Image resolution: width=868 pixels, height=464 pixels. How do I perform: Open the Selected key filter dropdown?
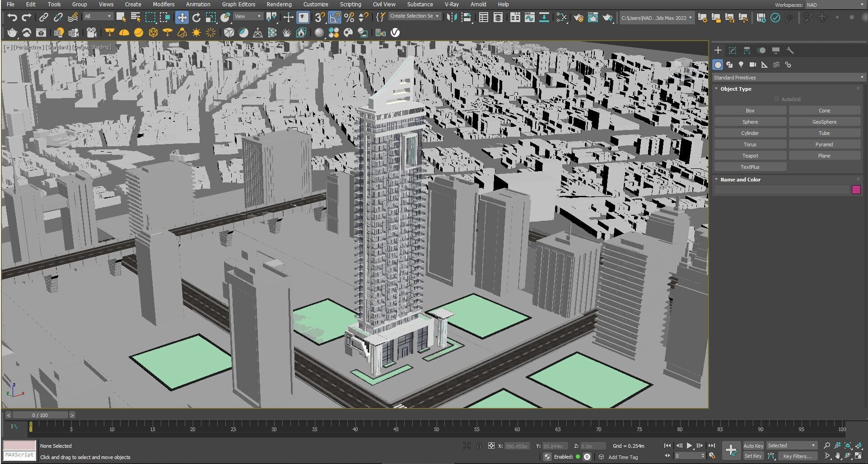click(x=792, y=445)
